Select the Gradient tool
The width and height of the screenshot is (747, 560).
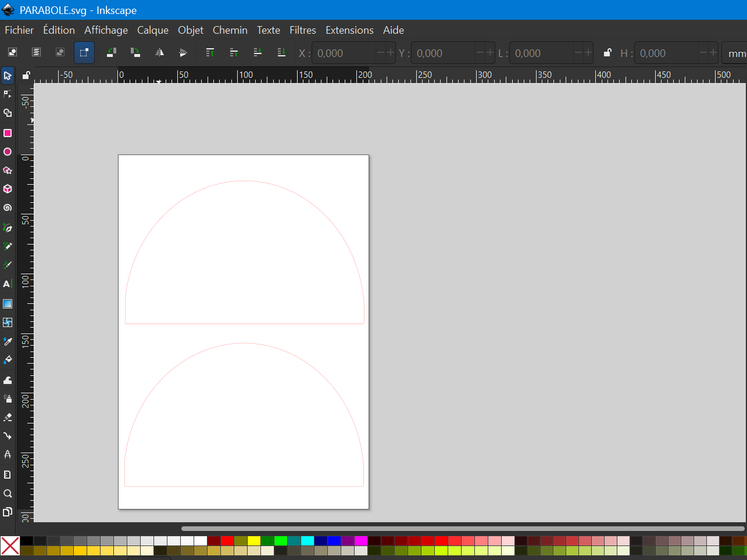tap(8, 304)
